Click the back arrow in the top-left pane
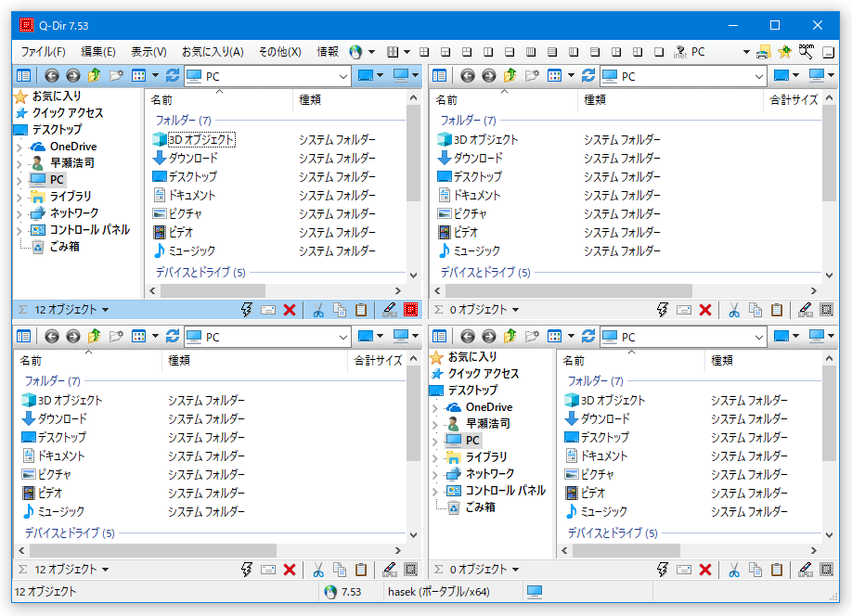Viewport: 852px width, 616px height. point(52,75)
